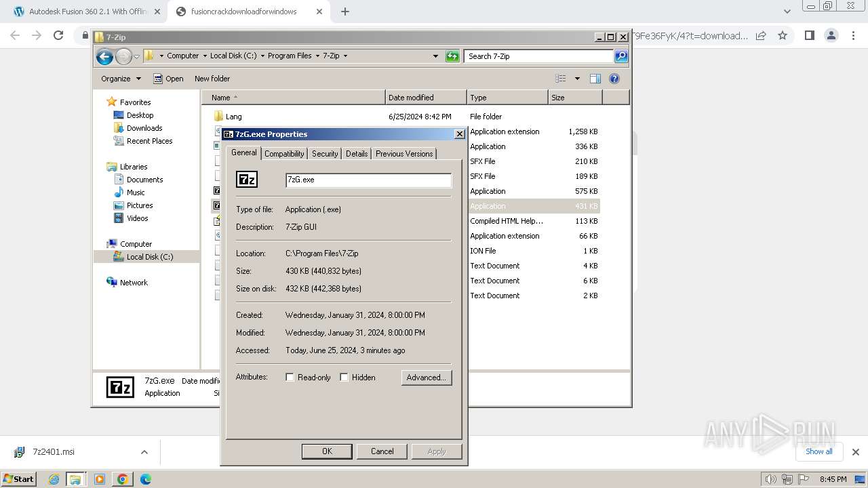Bookmark this page with the star icon

[783, 35]
